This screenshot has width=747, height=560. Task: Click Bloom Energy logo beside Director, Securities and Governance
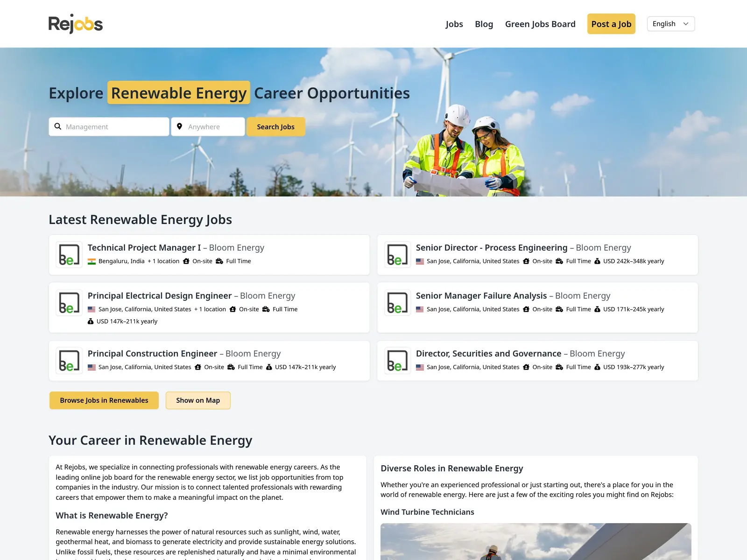pyautogui.click(x=397, y=361)
